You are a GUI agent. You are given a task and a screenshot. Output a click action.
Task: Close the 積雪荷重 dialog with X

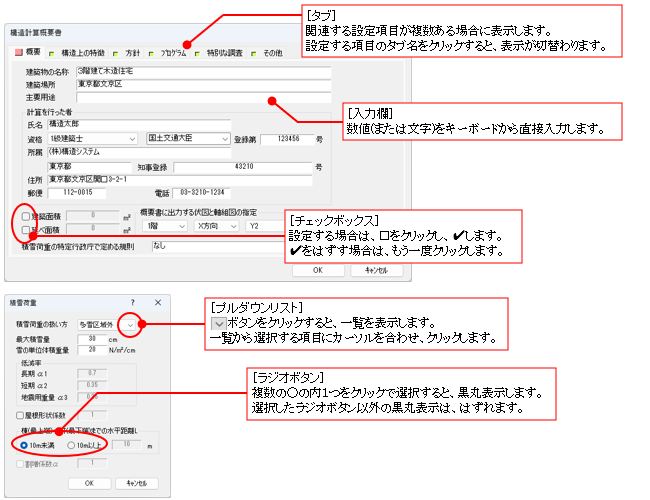point(158,303)
